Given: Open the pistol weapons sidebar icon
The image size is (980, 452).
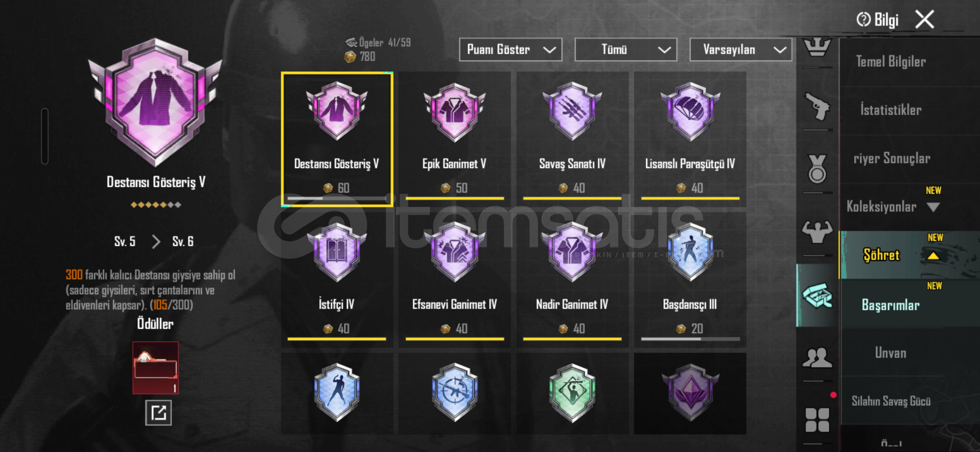Looking at the screenshot, I should [817, 106].
